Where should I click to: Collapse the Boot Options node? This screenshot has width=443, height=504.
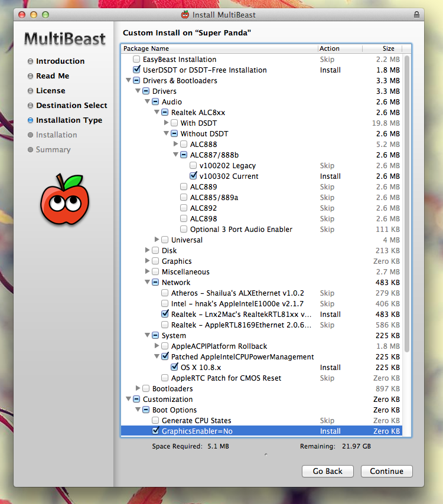tap(138, 409)
